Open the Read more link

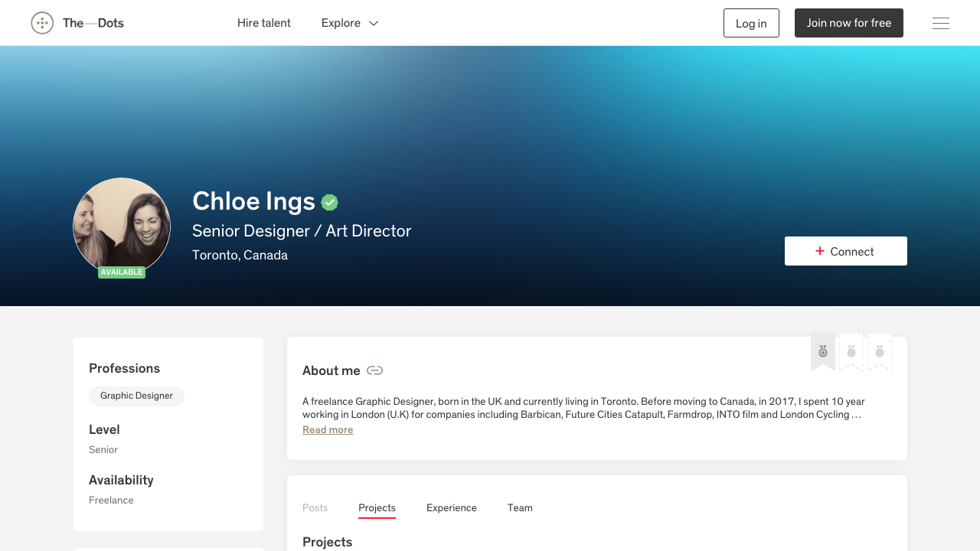coord(328,429)
